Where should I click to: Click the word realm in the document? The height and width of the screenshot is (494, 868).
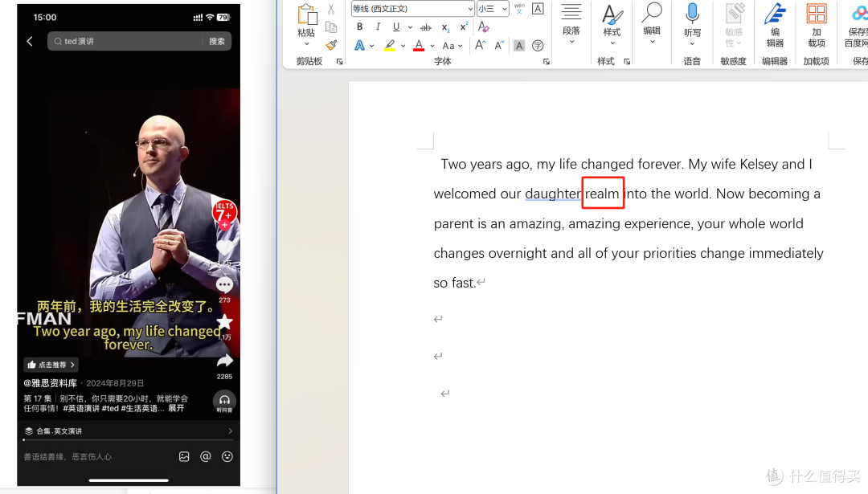click(x=602, y=194)
